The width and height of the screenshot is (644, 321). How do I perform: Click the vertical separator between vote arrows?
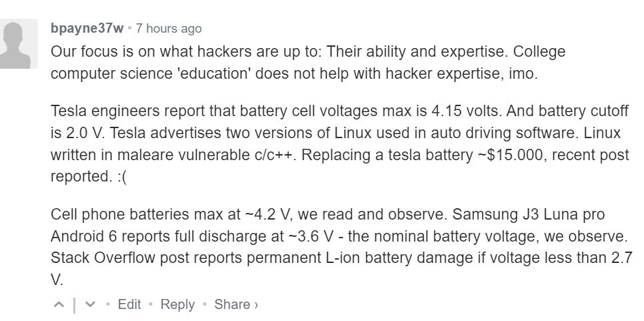(x=75, y=305)
